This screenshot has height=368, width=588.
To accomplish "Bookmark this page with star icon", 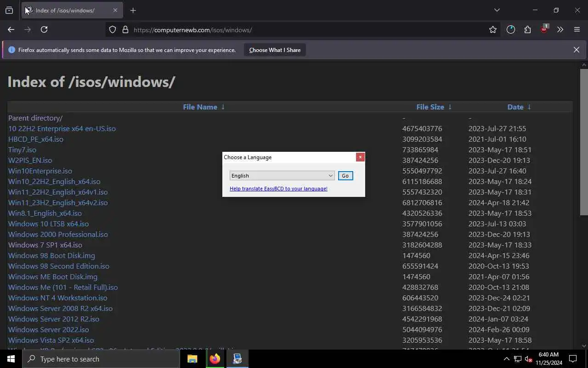I will [x=493, y=29].
